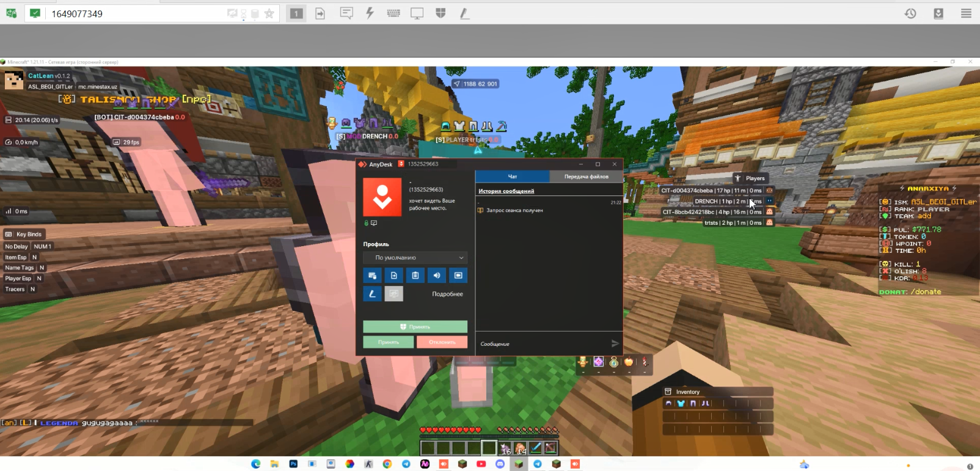980x471 pixels.
Task: Click the file transfer arrow icon in toolbar
Action: click(x=320, y=13)
